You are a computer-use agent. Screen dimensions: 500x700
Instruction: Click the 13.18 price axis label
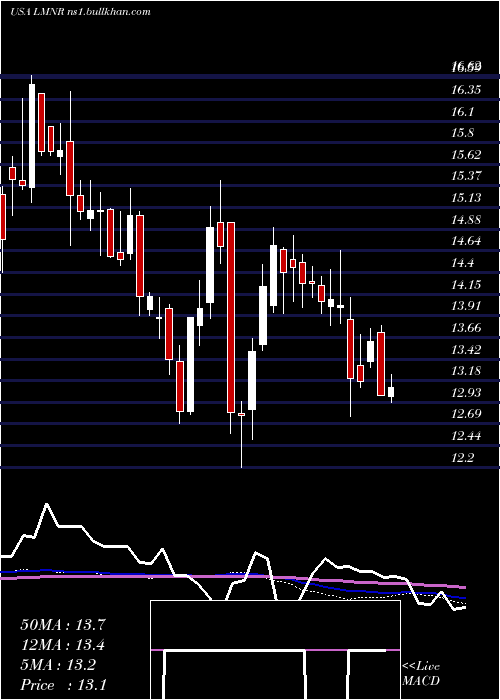click(466, 371)
